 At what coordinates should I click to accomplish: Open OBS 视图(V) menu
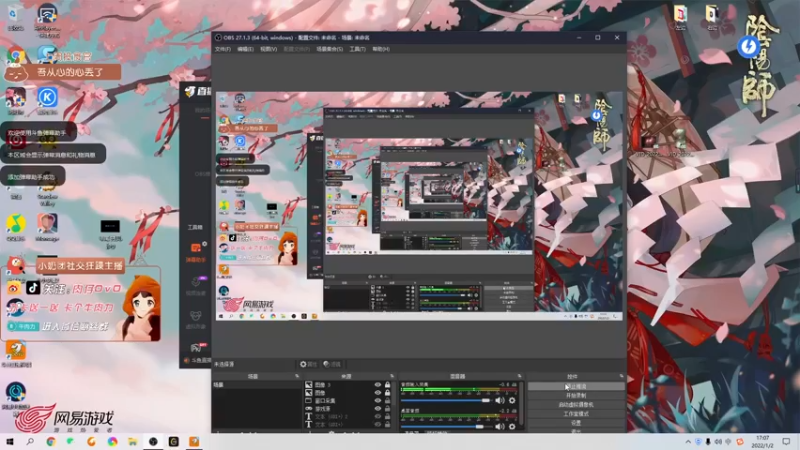pyautogui.click(x=268, y=49)
